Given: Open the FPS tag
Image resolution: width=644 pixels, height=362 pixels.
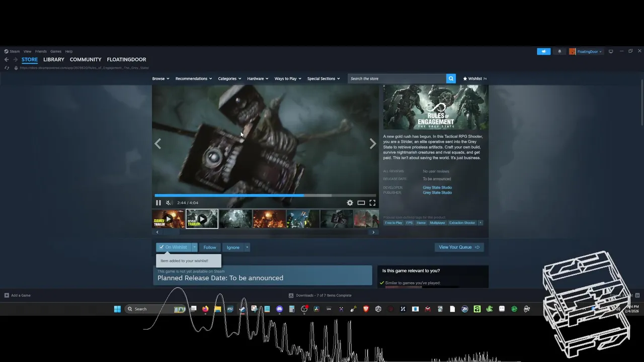Looking at the screenshot, I should [x=410, y=223].
